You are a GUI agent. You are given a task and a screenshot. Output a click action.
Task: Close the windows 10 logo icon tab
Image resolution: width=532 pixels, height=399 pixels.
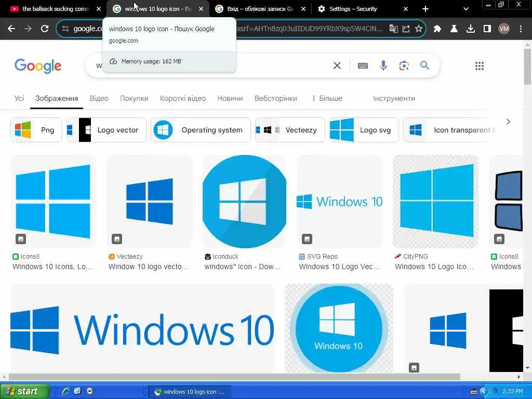pos(201,9)
